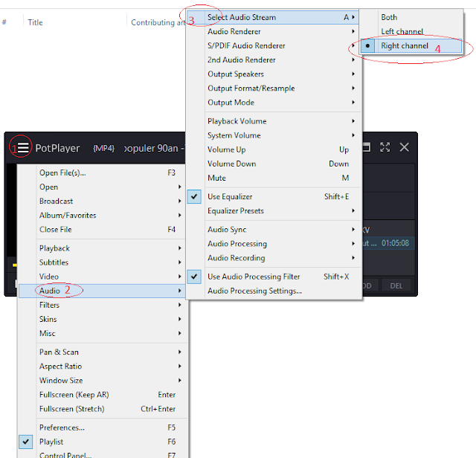This screenshot has height=458, width=476.
Task: Open the Album/Favorites submenu
Action: click(x=103, y=215)
